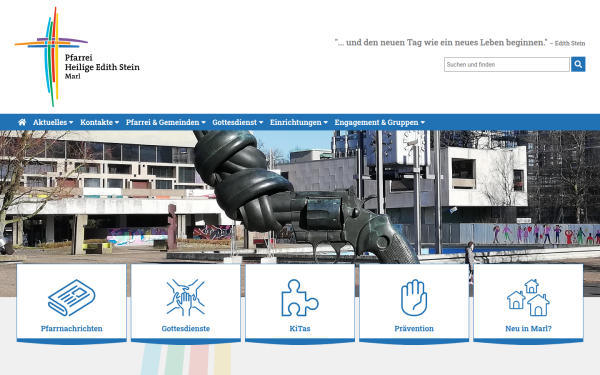
Task: Open the Neu in Marl houses icon
Action: [x=528, y=298]
